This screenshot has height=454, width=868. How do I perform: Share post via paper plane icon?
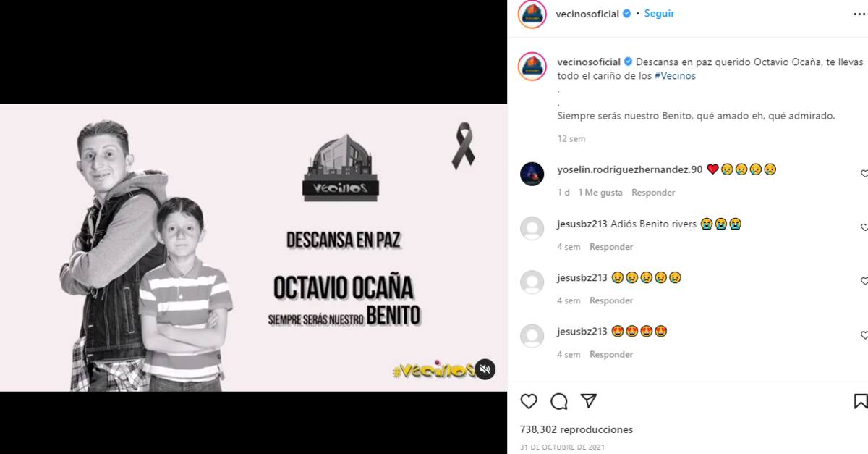(589, 401)
